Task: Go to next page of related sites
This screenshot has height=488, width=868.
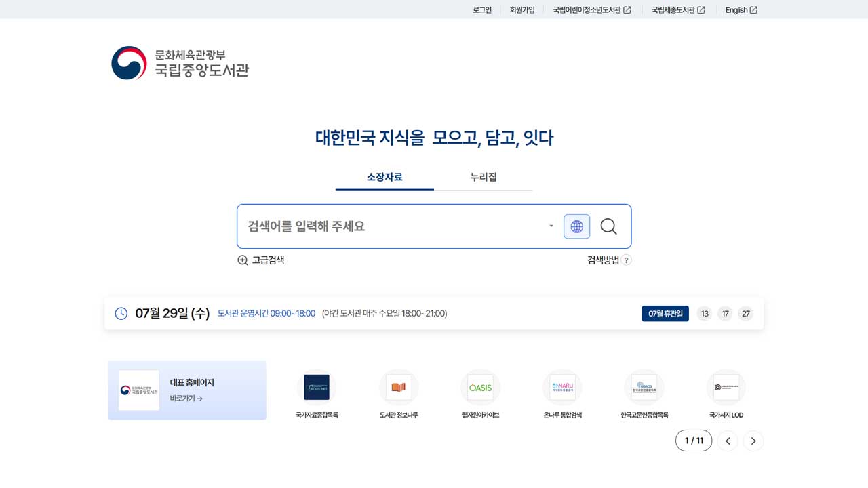Action: coord(753,441)
